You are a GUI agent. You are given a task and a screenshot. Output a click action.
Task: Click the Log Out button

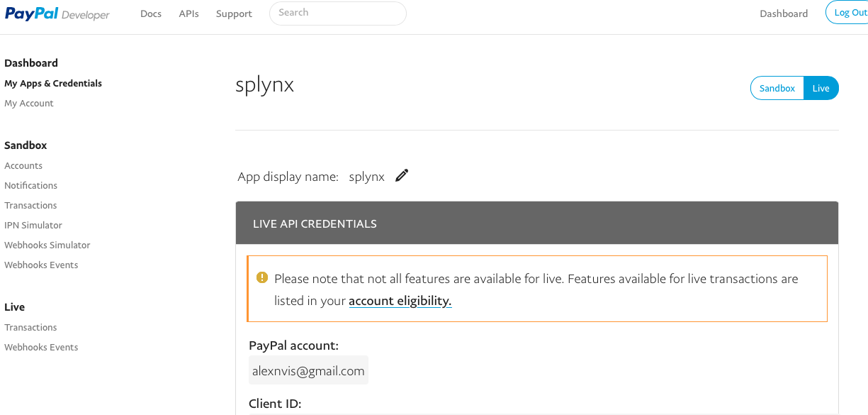(847, 13)
